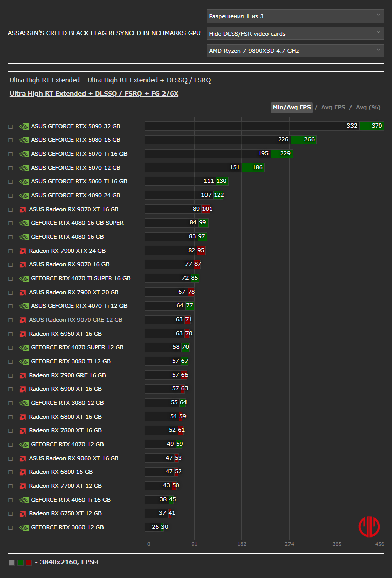Click the green legend swatch at bottom
392x578 pixels.
click(20, 563)
